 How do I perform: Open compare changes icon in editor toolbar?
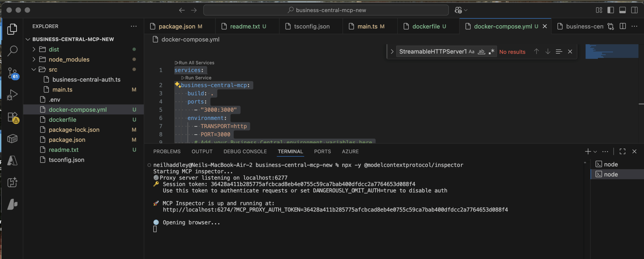[x=611, y=27]
